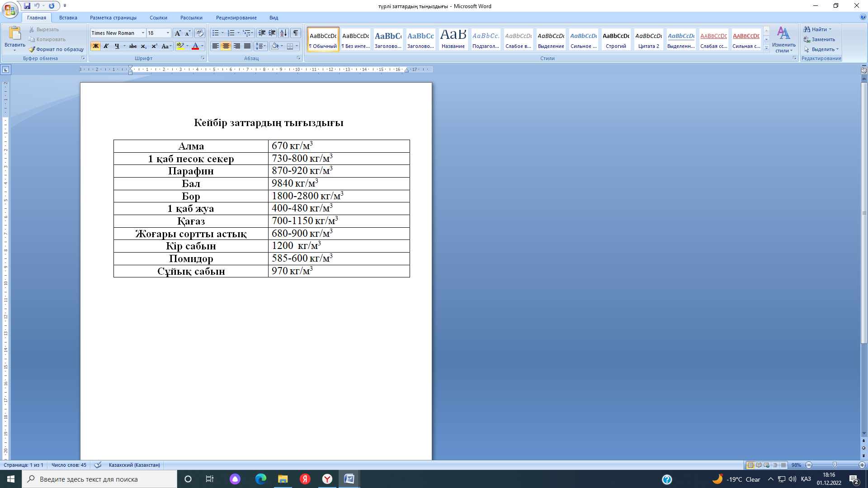This screenshot has height=488, width=868.
Task: Open the Times New Roman font dropdown
Action: point(143,33)
